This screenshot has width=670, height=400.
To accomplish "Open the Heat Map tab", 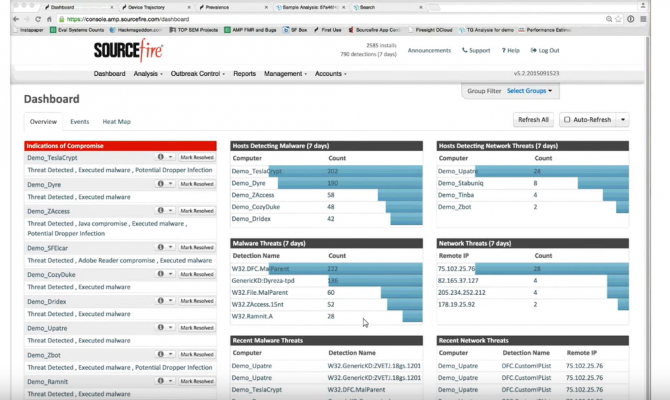I will tap(117, 121).
